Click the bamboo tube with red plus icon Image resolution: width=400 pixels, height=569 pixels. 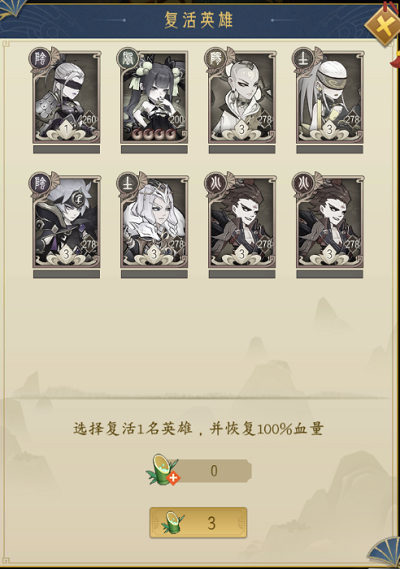pos(163,470)
